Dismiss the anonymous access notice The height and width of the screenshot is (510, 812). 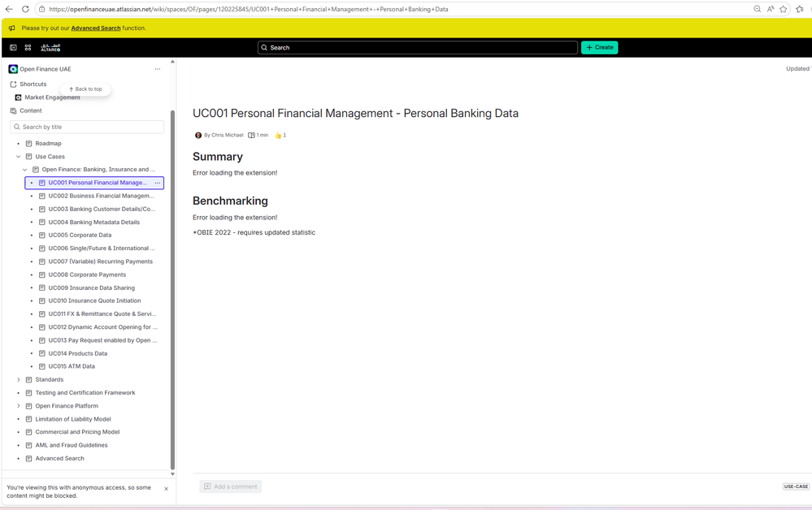tap(167, 489)
